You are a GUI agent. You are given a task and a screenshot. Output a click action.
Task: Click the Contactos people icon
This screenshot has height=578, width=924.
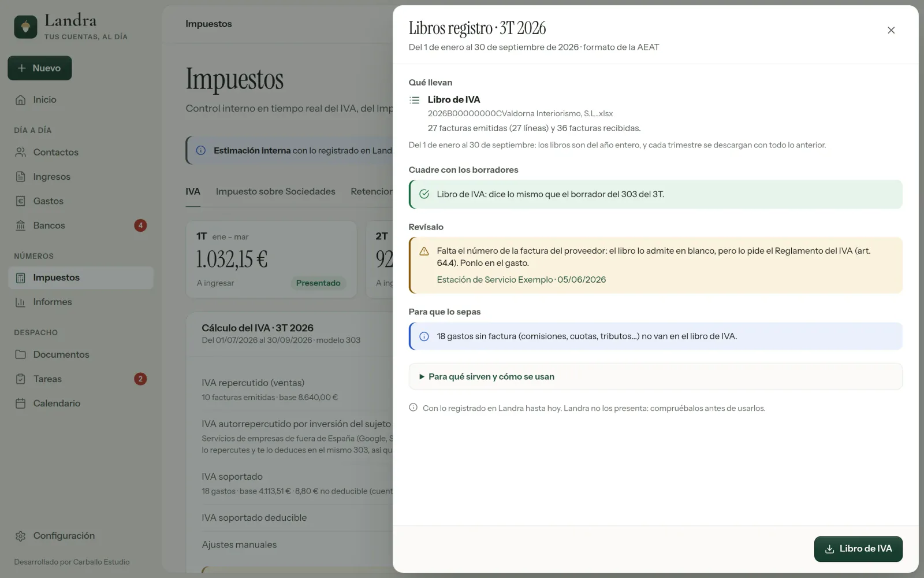[x=21, y=153]
